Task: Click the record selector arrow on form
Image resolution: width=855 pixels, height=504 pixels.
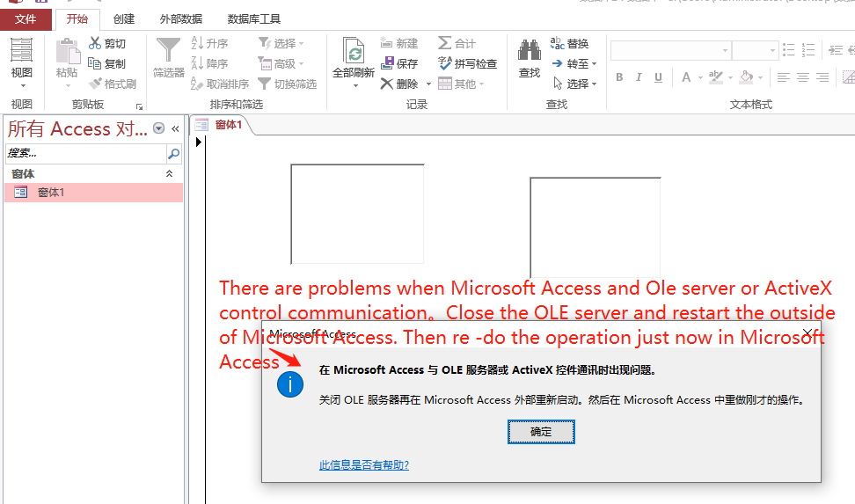Action: click(x=199, y=142)
